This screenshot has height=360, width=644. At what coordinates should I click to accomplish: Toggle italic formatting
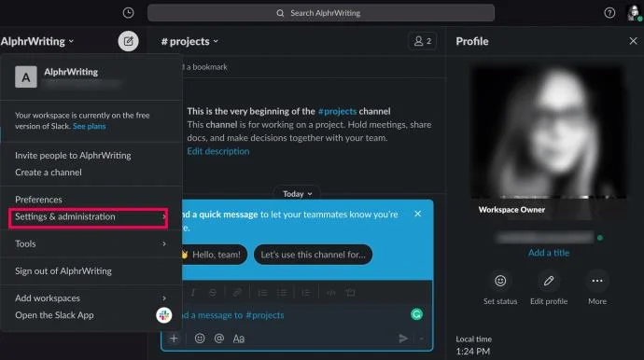pos(192,293)
